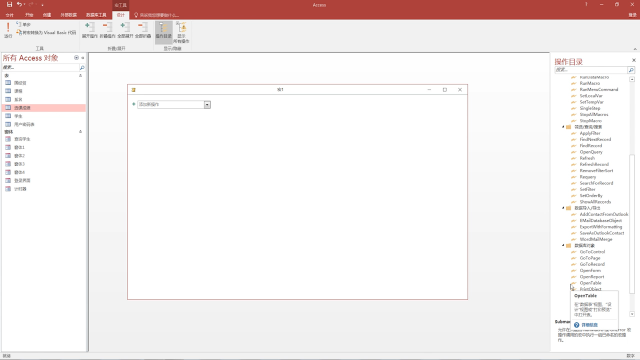Select the OpenTable action in catalog
Image resolution: width=640 pixels, height=360 pixels.
590,283
